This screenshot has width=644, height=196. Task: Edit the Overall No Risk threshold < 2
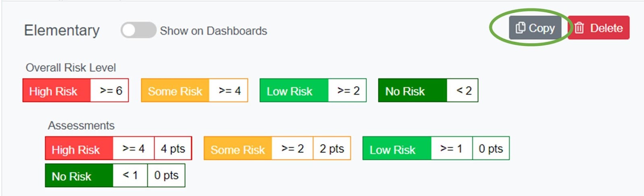point(462,91)
